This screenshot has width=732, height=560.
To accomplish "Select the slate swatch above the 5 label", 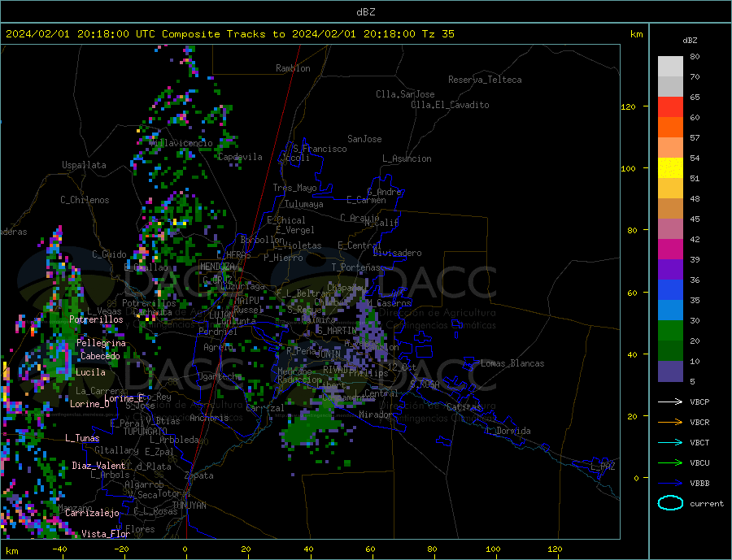I will [670, 371].
